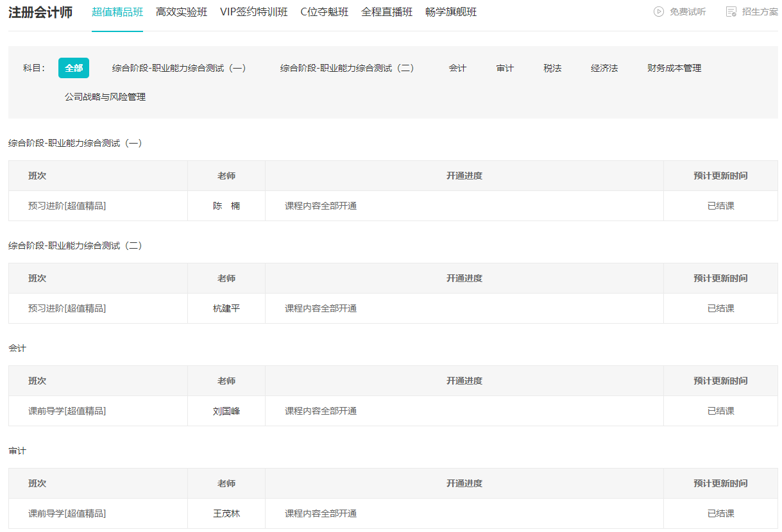Screen dimensions: 782x532
Task: Filter by 综合阶段-职业能力综合测试（二）
Action: [347, 67]
